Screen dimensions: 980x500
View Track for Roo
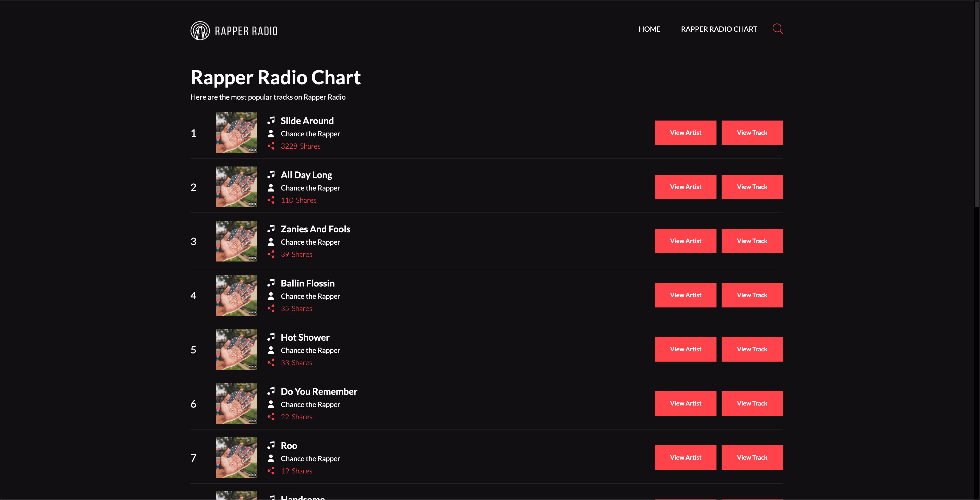click(x=752, y=457)
